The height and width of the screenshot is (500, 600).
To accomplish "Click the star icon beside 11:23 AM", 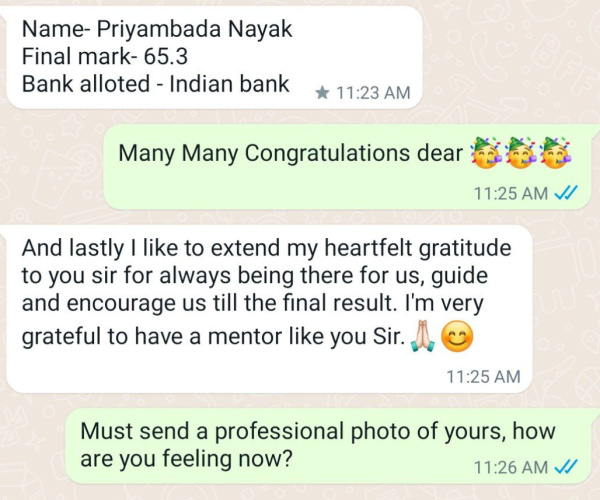I will tap(323, 92).
